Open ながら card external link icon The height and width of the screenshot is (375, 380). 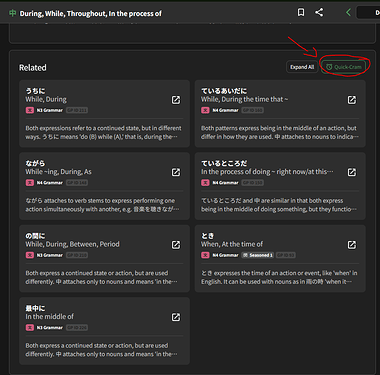[176, 172]
